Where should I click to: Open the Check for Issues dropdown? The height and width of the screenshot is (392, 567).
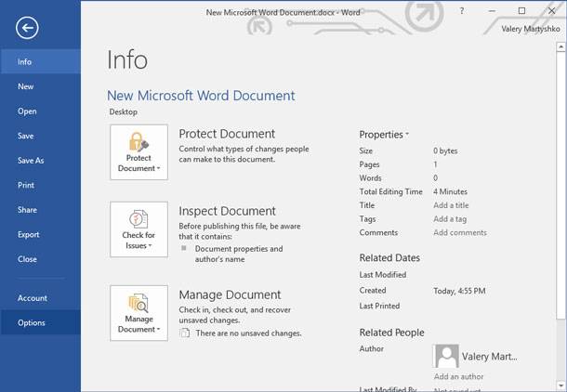point(138,229)
